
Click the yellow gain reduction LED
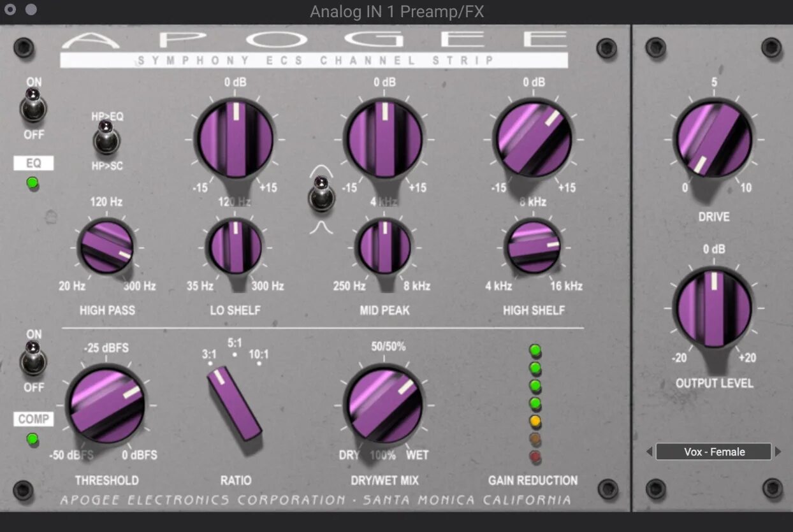click(x=535, y=421)
